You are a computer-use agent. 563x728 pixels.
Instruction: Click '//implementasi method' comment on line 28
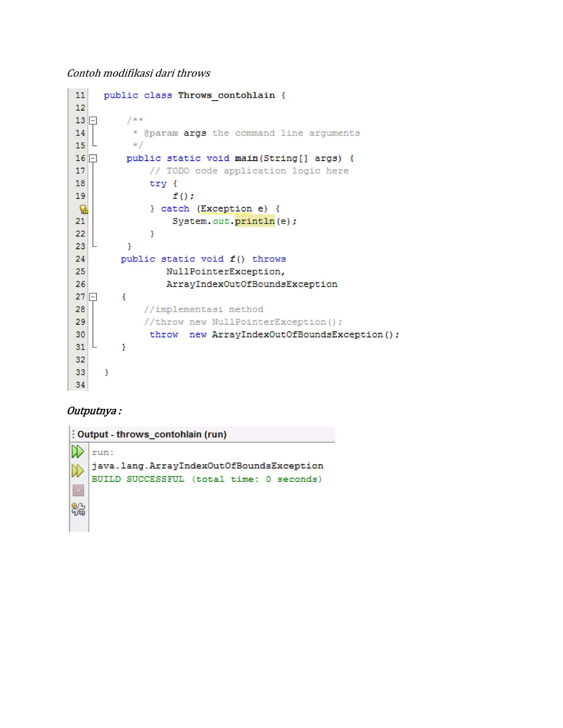[x=204, y=309]
